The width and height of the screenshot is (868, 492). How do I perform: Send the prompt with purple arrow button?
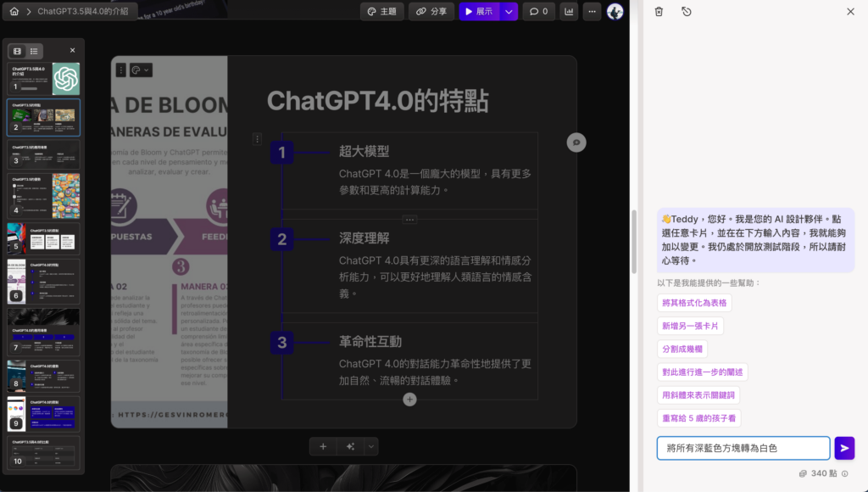pos(844,448)
